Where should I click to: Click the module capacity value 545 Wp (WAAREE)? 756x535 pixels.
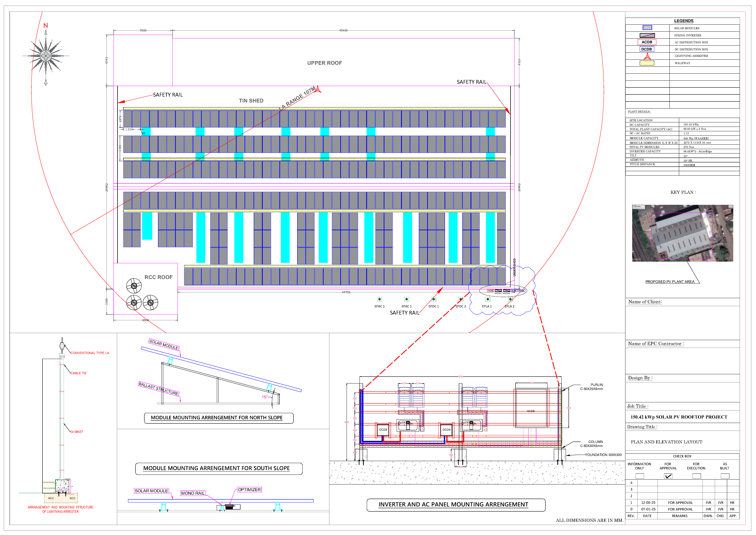[x=696, y=138]
